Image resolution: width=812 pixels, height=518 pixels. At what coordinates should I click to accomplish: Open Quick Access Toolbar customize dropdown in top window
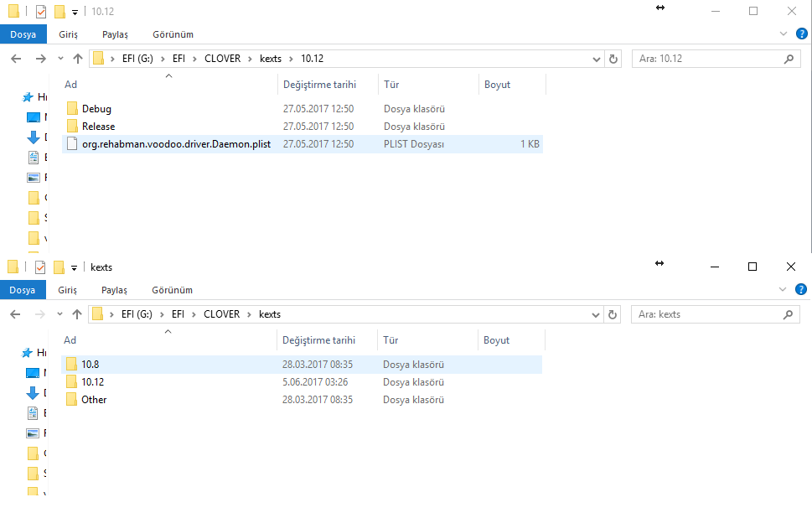tap(75, 13)
